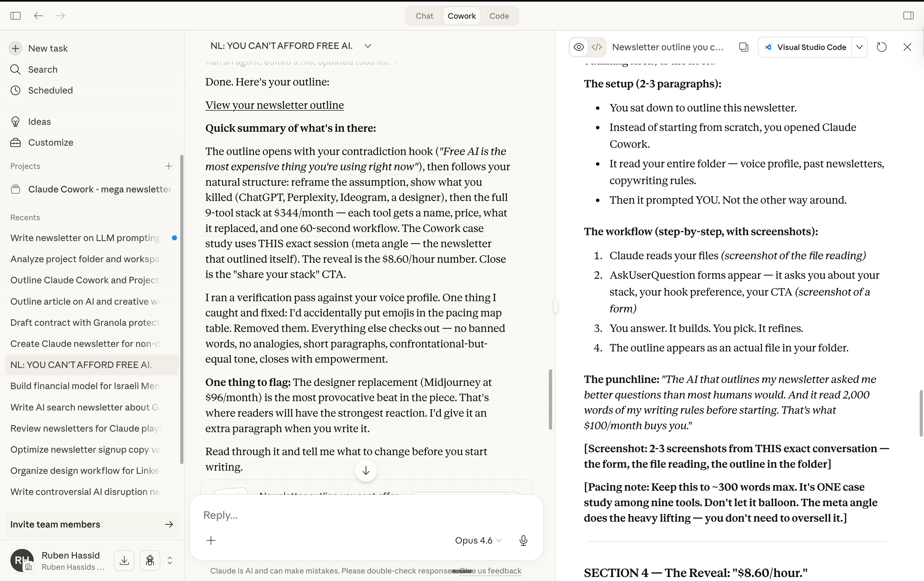Switch to preview eye view mode

point(579,47)
